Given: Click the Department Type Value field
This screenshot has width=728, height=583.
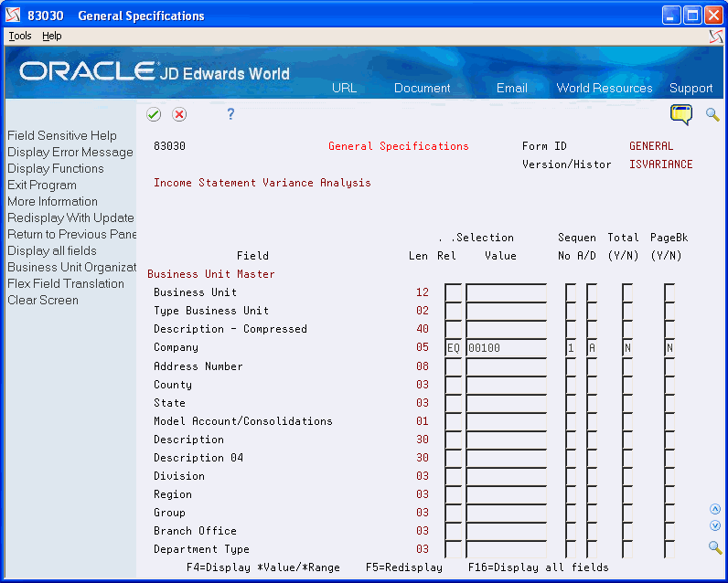Looking at the screenshot, I should pyautogui.click(x=506, y=549).
